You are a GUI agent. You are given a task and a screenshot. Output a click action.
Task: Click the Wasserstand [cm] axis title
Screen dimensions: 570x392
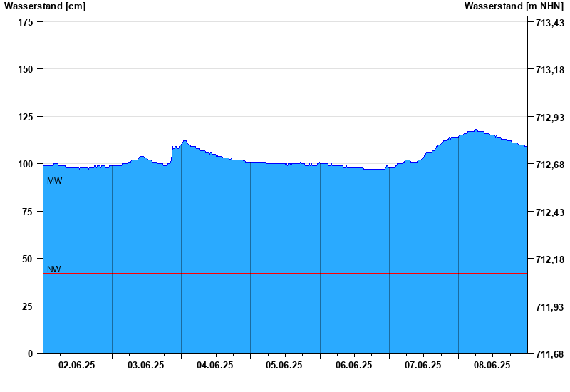[x=45, y=6]
